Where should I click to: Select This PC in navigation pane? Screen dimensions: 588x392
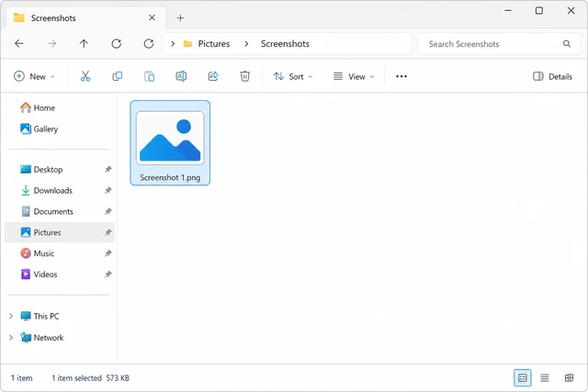pos(40,317)
